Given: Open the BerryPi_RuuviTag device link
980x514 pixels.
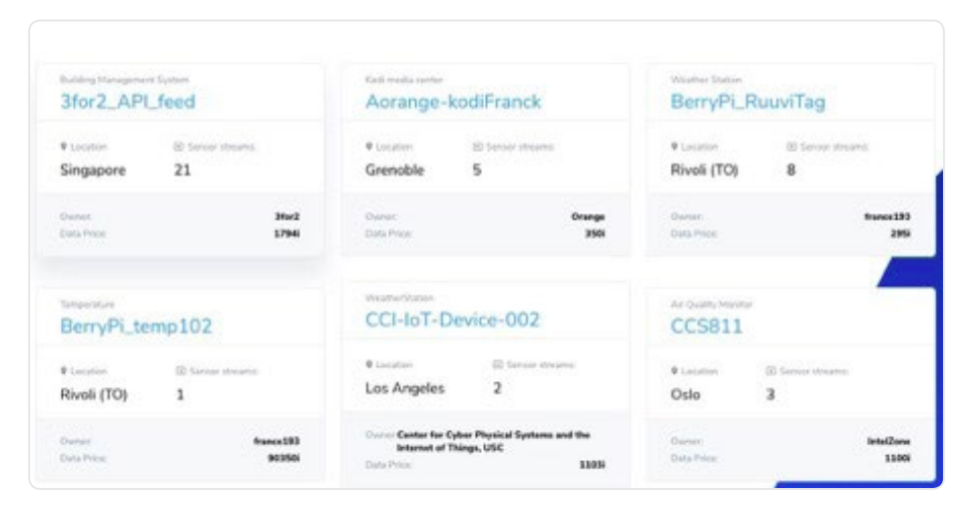Looking at the screenshot, I should pos(747,102).
